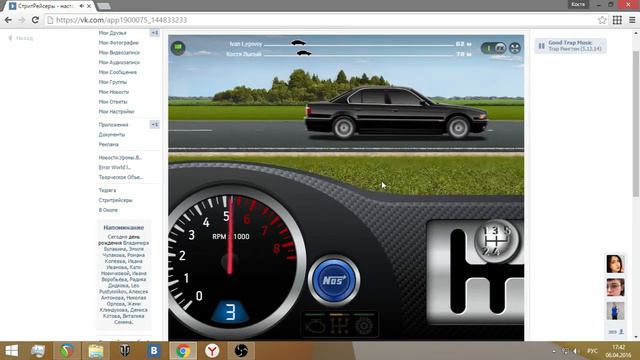Image resolution: width=640 pixels, height=360 pixels.
Task: Click the +1 badge beside Приложения
Action: 154,124
